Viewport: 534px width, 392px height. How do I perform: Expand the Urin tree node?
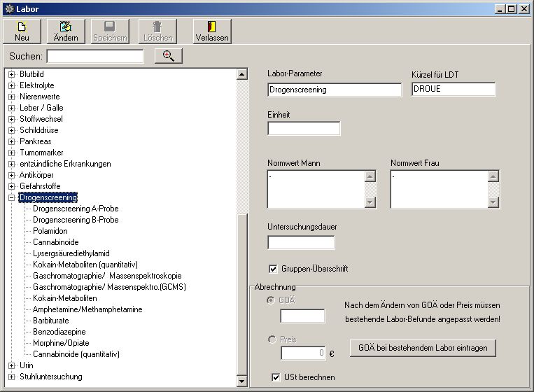[12, 365]
